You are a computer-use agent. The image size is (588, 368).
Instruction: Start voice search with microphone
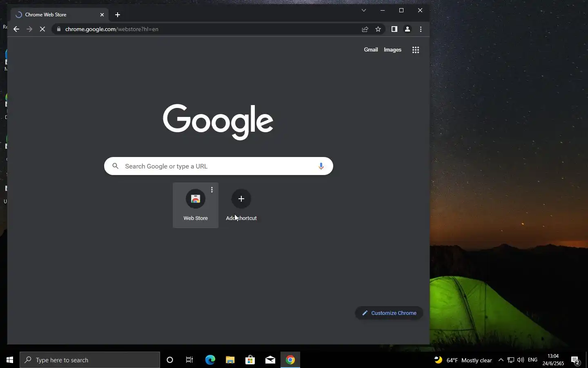point(321,166)
